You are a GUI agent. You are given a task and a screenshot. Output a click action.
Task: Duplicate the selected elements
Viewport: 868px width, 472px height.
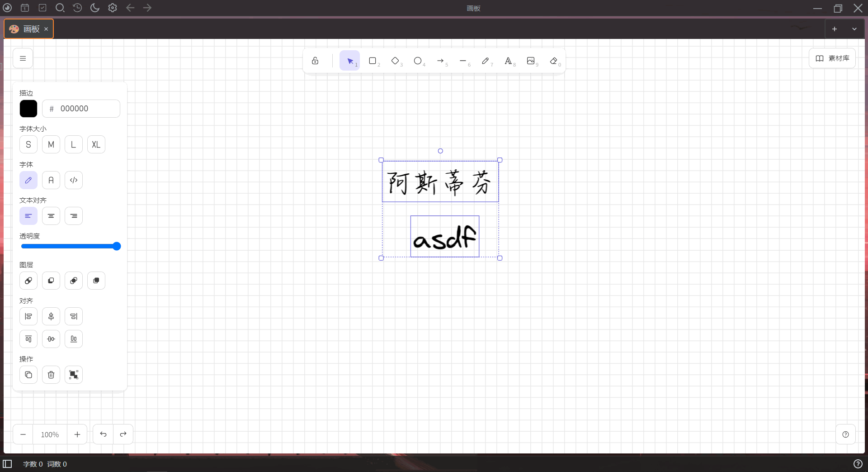pos(28,375)
